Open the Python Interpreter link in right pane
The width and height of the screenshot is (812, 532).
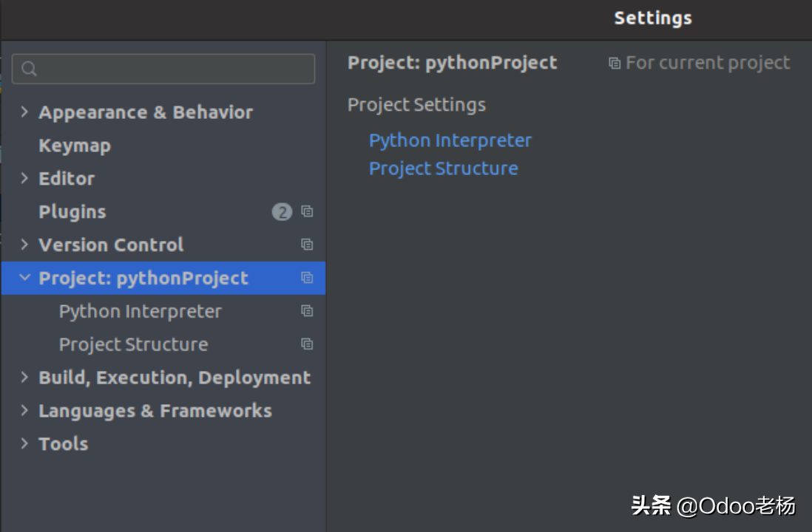450,141
